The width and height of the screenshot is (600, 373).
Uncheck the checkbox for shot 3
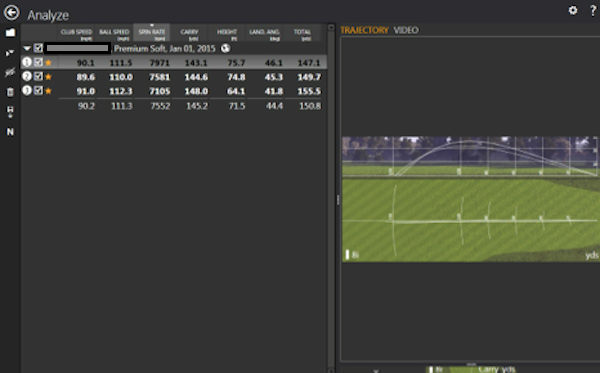point(38,90)
